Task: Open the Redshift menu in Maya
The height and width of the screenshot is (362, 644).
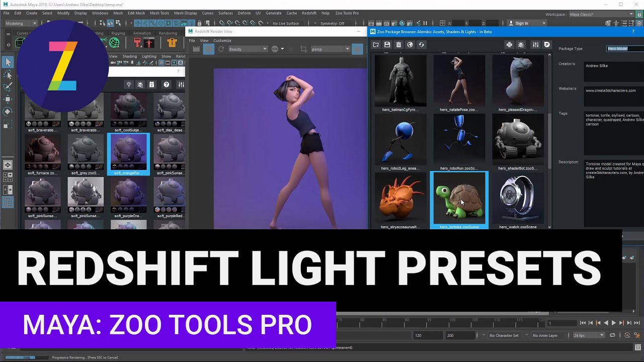Action: click(309, 13)
